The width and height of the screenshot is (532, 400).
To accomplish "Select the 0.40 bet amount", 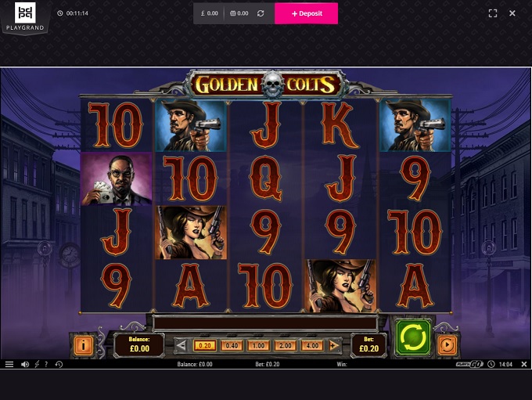I will [232, 346].
